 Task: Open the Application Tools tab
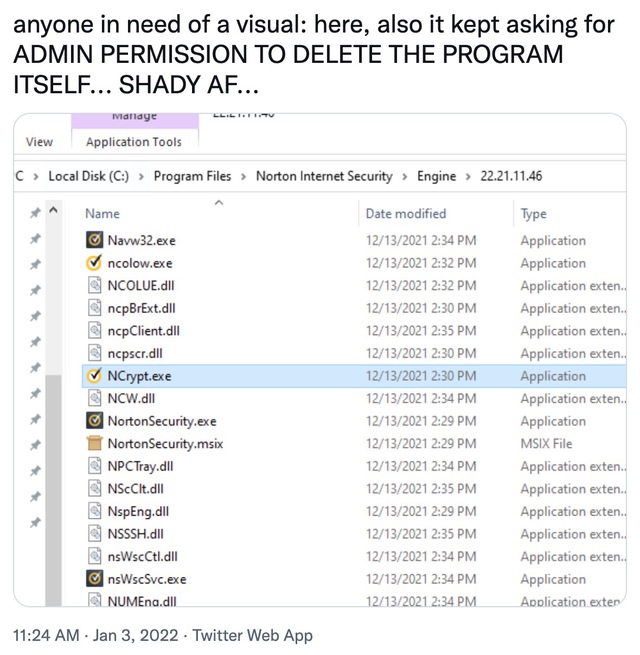click(x=134, y=142)
